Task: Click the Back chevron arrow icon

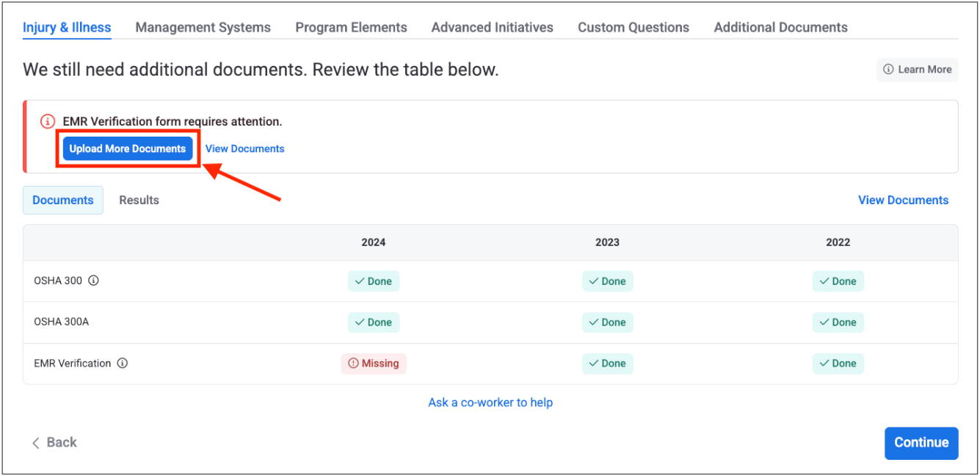Action: [35, 443]
